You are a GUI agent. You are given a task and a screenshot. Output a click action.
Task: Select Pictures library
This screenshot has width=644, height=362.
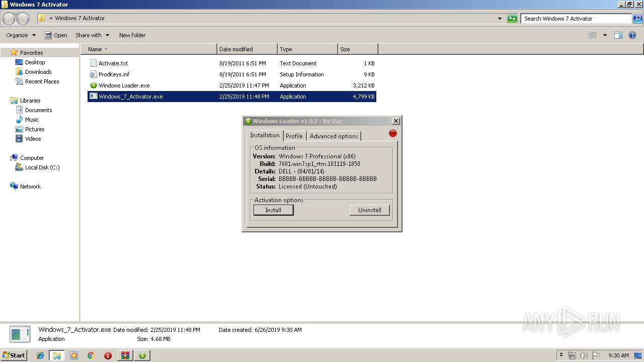[35, 129]
